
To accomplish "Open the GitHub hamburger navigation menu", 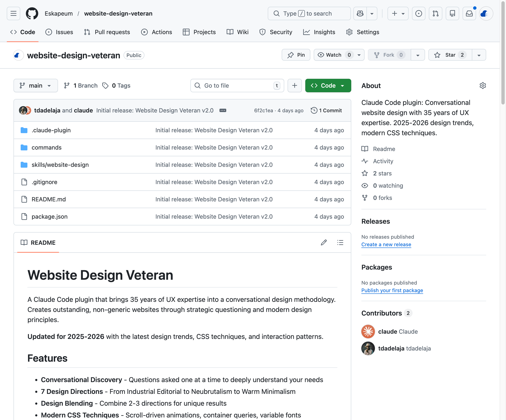I will (13, 13).
